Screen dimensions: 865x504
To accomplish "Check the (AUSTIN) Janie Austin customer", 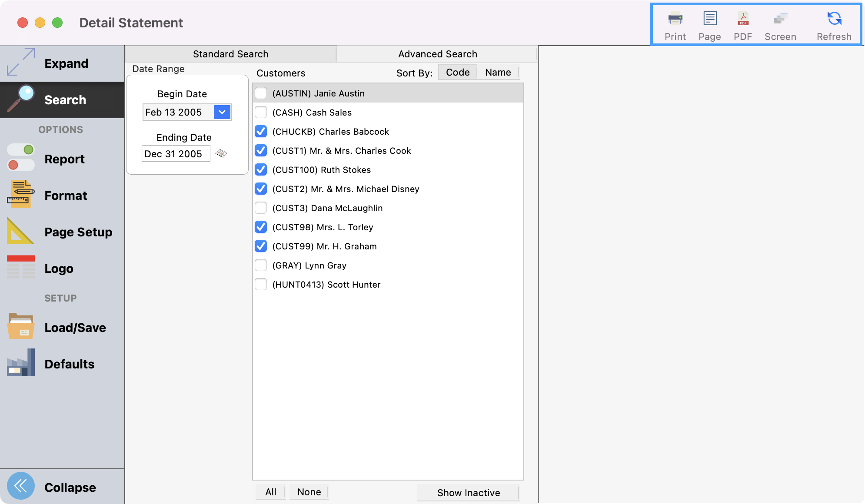I will (261, 93).
